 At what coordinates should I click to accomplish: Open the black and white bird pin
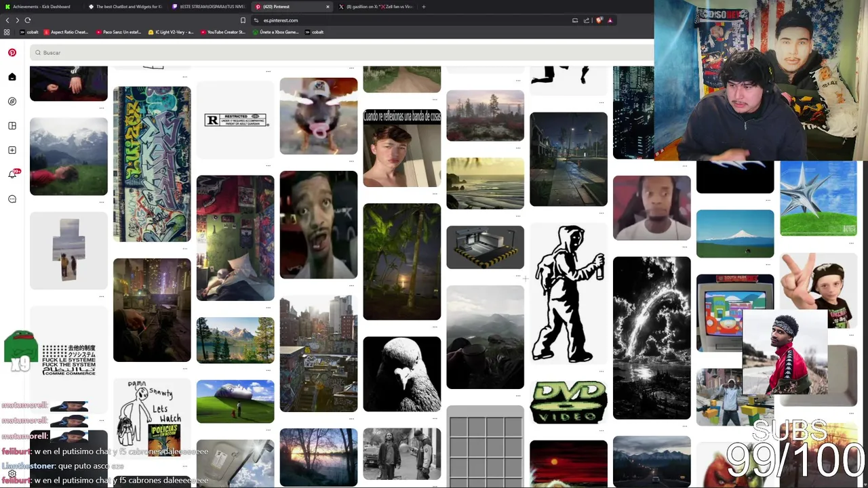coord(401,374)
